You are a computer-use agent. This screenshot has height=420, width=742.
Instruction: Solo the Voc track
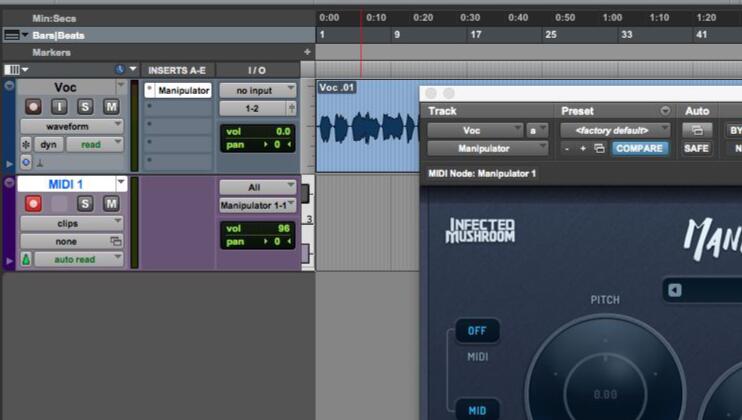[85, 107]
